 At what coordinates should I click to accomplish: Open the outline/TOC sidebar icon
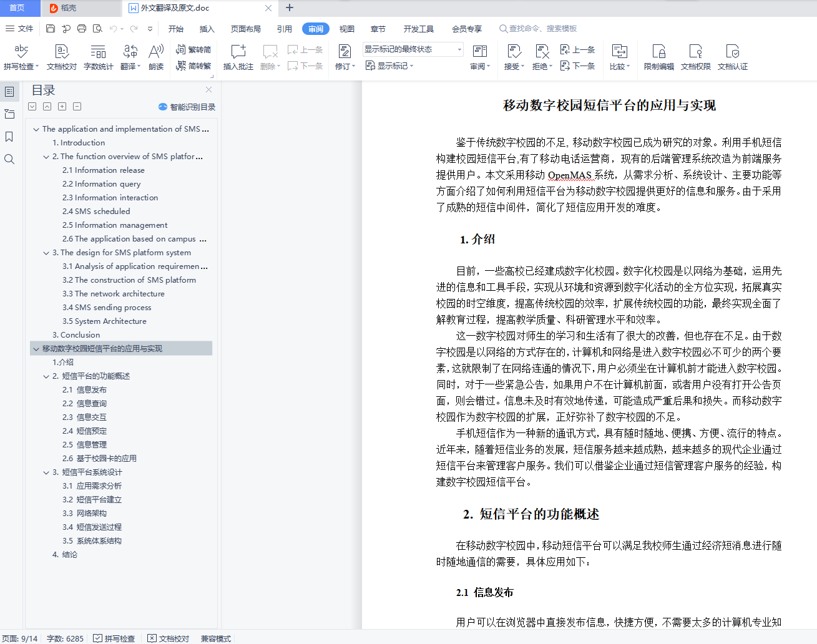click(x=9, y=92)
